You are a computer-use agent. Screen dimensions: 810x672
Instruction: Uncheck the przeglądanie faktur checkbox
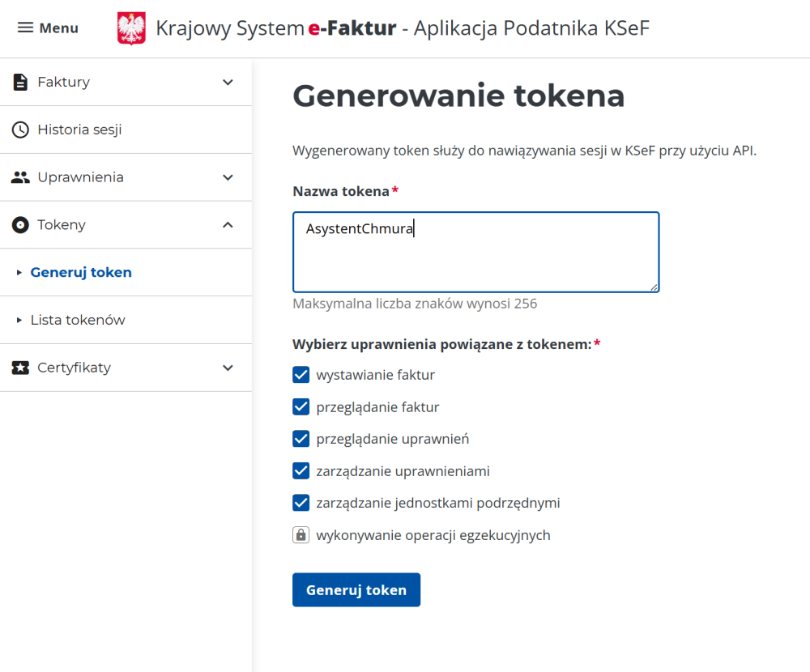pos(301,407)
